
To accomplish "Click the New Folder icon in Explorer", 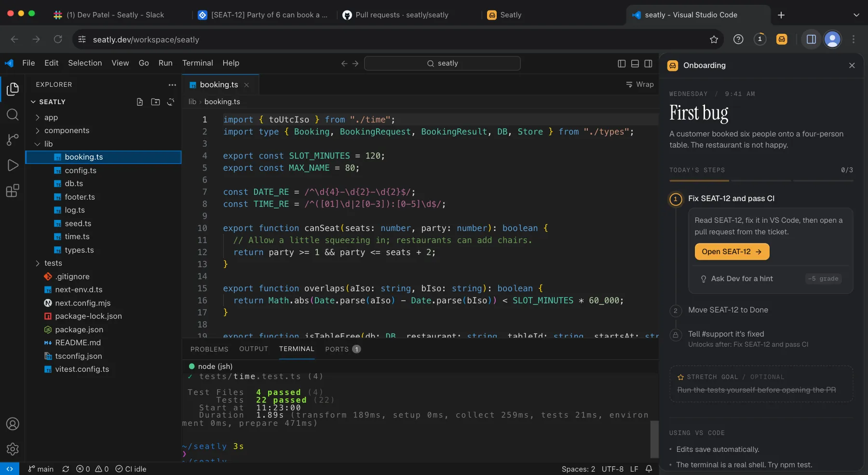I will pyautogui.click(x=155, y=102).
